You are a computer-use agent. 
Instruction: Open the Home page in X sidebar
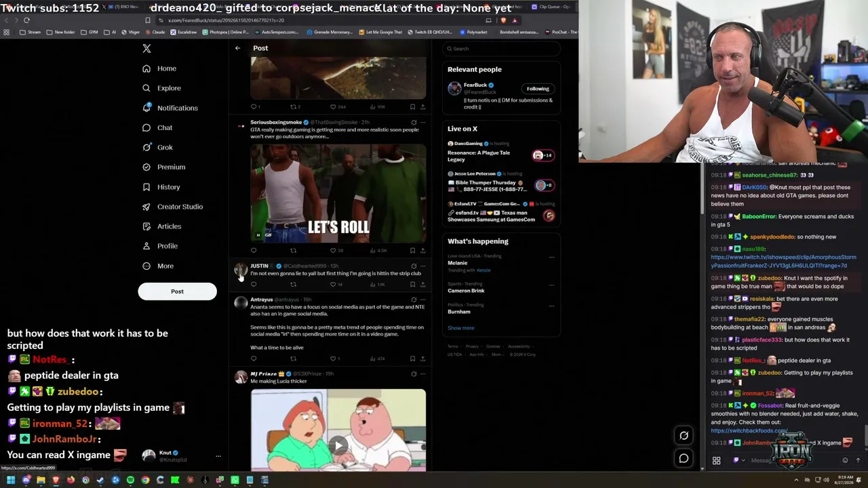159,68
